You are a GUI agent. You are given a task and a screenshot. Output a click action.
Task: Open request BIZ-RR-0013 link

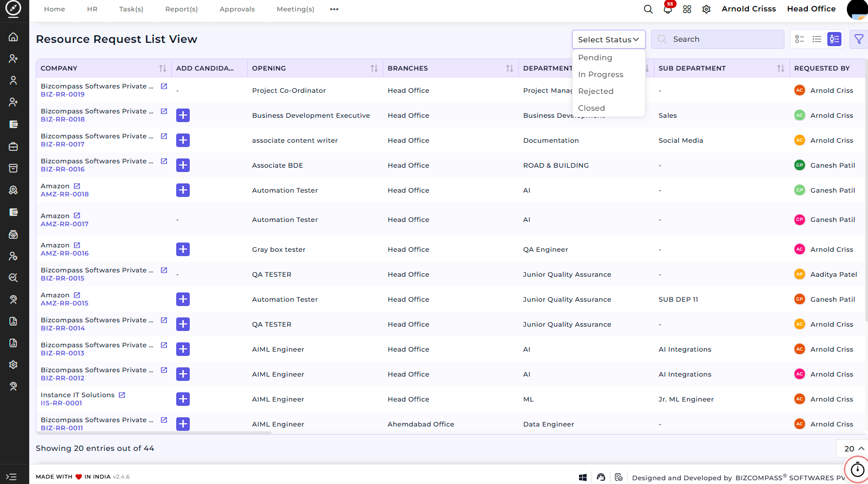coord(62,353)
